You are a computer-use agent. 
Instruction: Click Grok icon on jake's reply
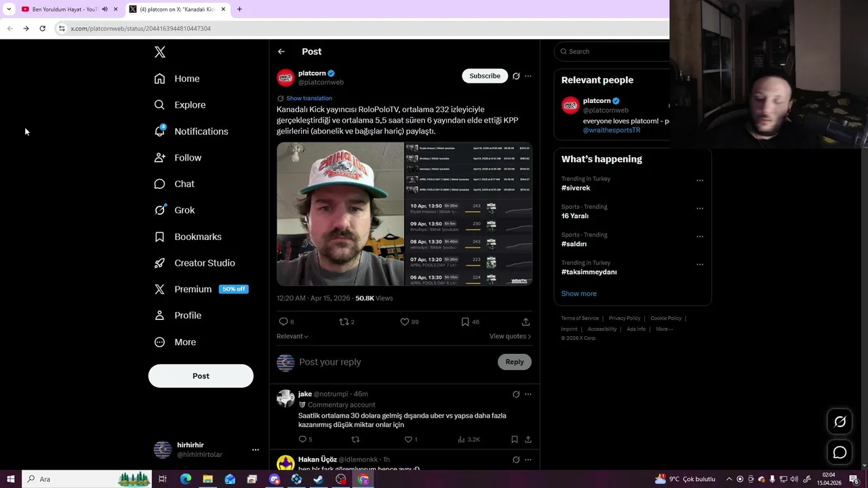(x=516, y=394)
